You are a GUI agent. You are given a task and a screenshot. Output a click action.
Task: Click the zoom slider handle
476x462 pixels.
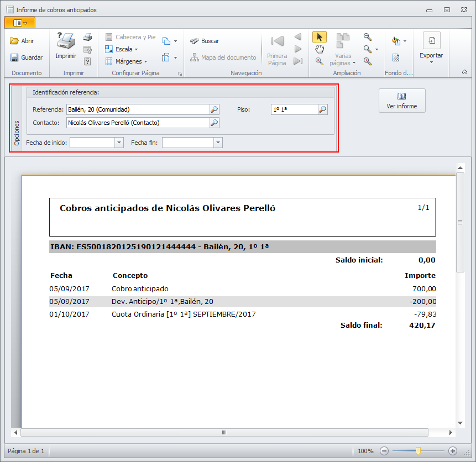(418, 451)
